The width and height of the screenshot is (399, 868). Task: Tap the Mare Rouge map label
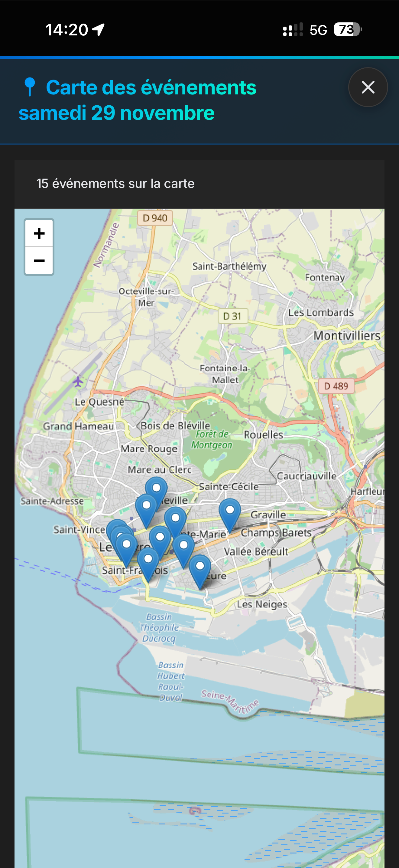coord(149,449)
